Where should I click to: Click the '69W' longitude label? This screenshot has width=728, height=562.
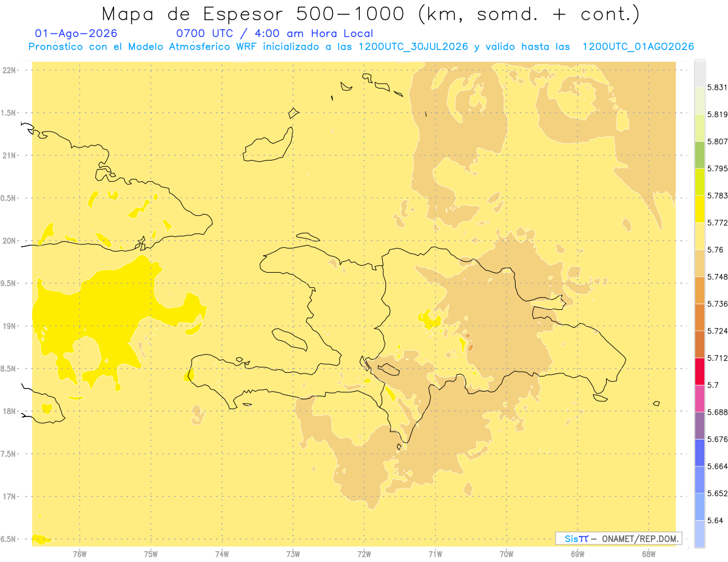click(x=577, y=554)
